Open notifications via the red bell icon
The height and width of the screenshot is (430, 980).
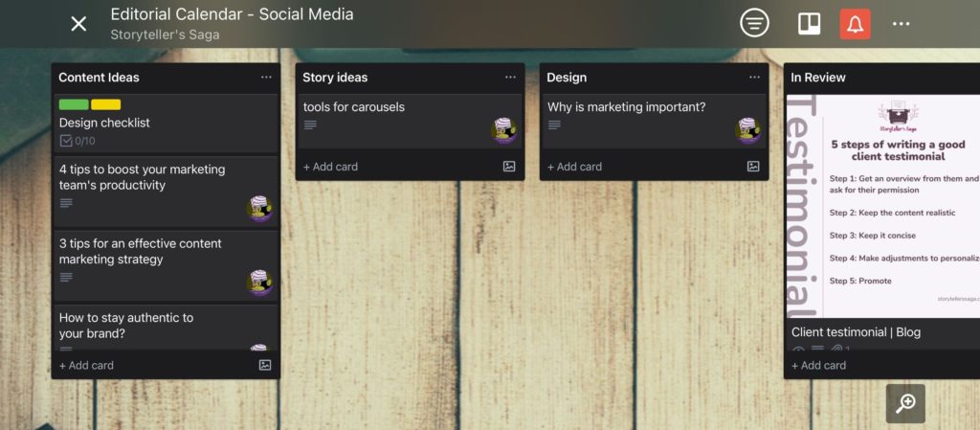point(855,24)
